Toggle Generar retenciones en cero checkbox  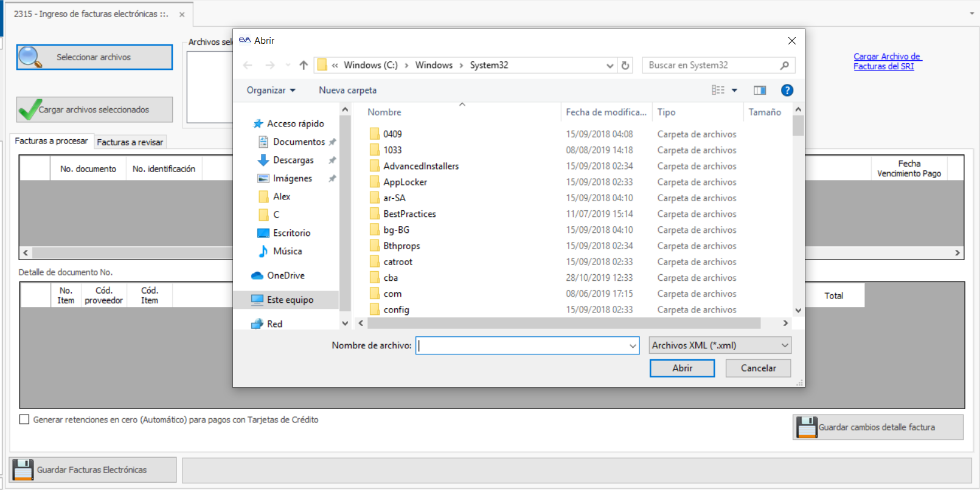(24, 419)
